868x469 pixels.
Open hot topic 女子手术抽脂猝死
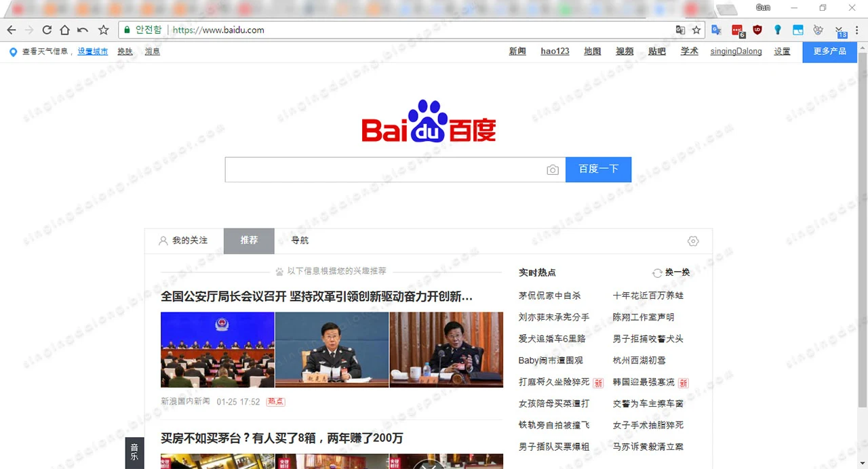pyautogui.click(x=648, y=426)
